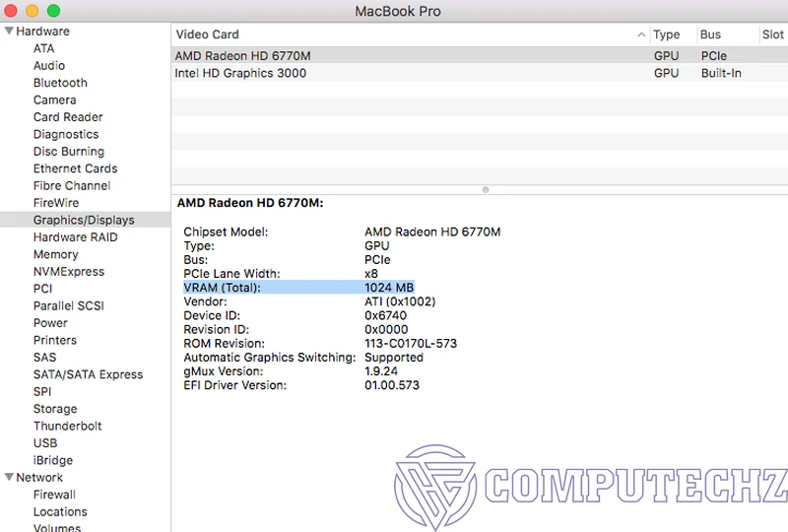Viewport: 788px width, 532px height.
Task: Select SAS in the sidebar
Action: tap(44, 357)
